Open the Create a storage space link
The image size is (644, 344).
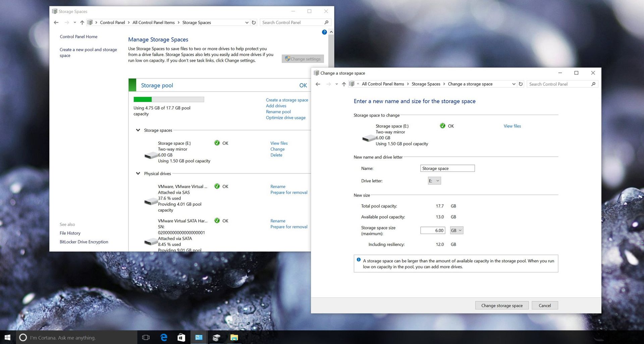[287, 100]
